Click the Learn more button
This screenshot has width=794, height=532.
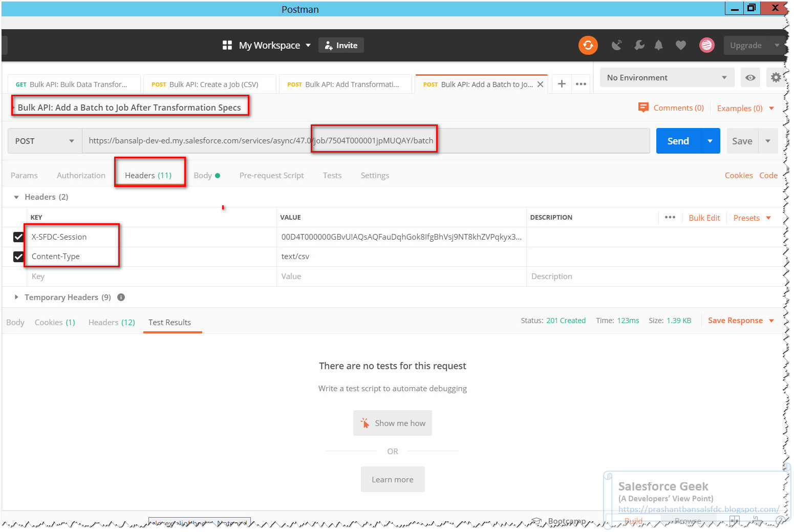click(393, 479)
